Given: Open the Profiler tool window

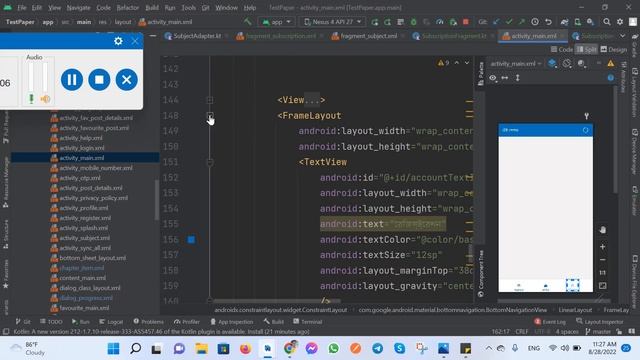Looking at the screenshot, I should click(x=187, y=322).
